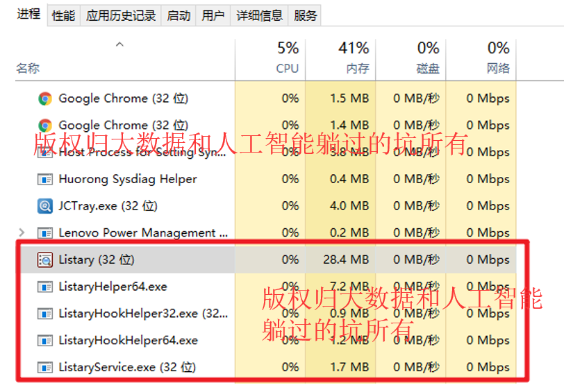Switch to the 启动 tab
Image resolution: width=564 pixels, height=392 pixels.
[x=179, y=16]
